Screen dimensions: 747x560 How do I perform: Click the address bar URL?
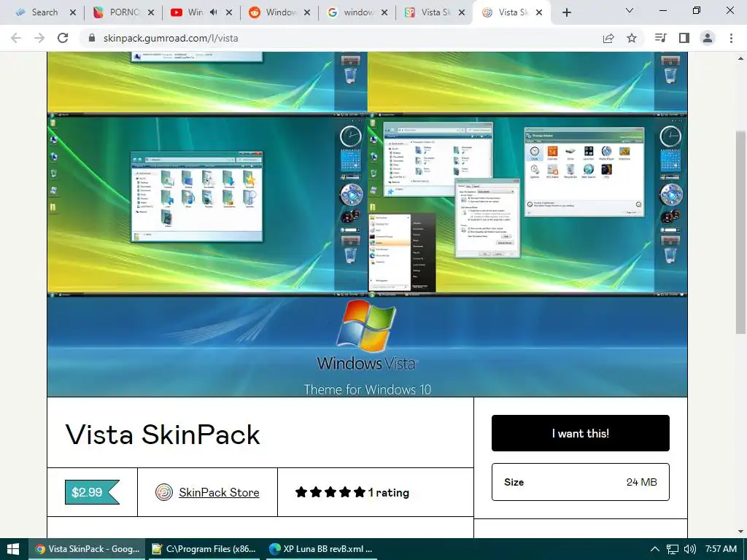tap(171, 38)
